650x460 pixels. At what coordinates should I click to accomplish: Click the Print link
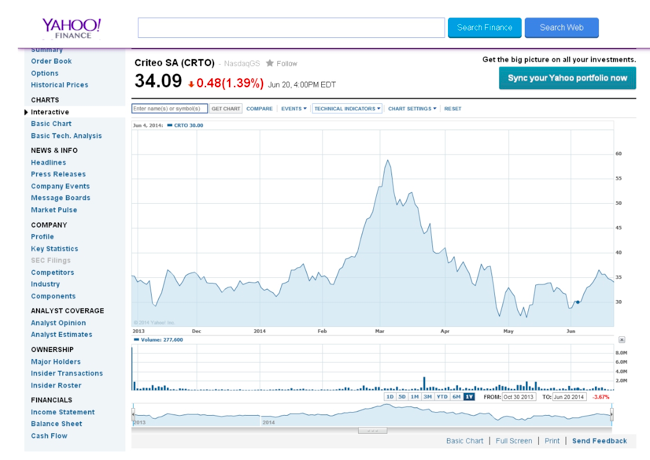pyautogui.click(x=552, y=441)
